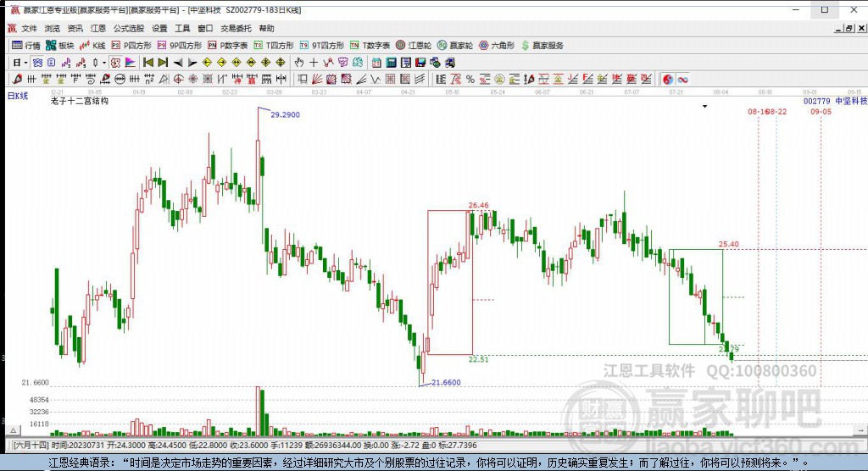The width and height of the screenshot is (868, 471).
Task: Open the 江恩 menu
Action: [98, 28]
